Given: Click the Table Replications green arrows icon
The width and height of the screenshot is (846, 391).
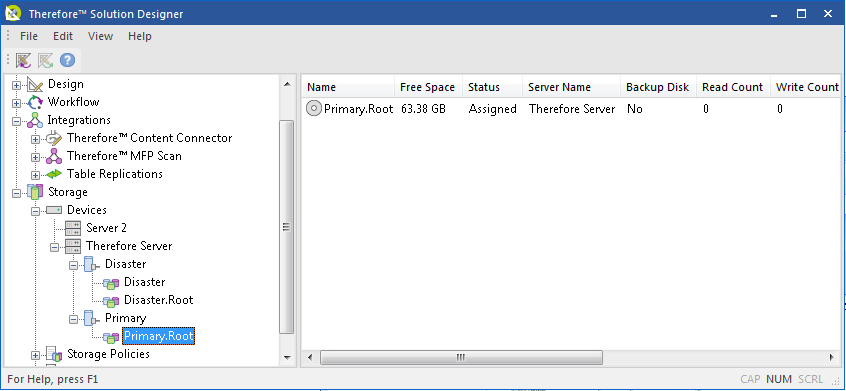Looking at the screenshot, I should pyautogui.click(x=54, y=174).
